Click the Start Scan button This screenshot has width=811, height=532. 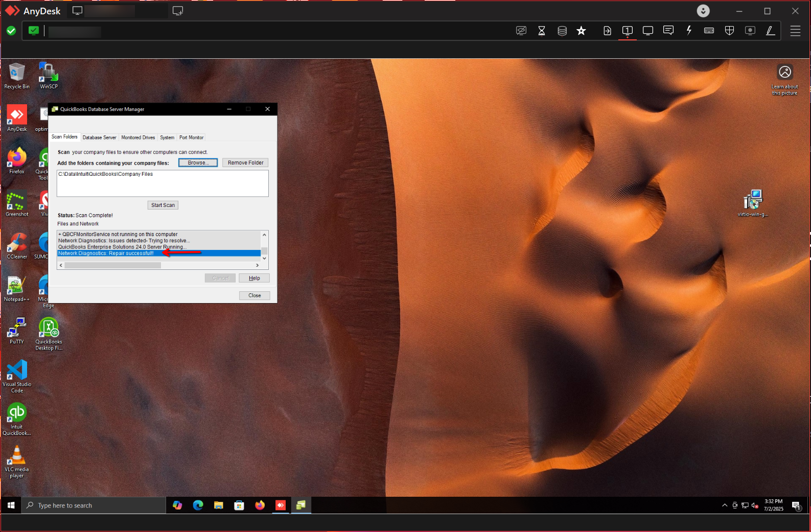click(163, 205)
